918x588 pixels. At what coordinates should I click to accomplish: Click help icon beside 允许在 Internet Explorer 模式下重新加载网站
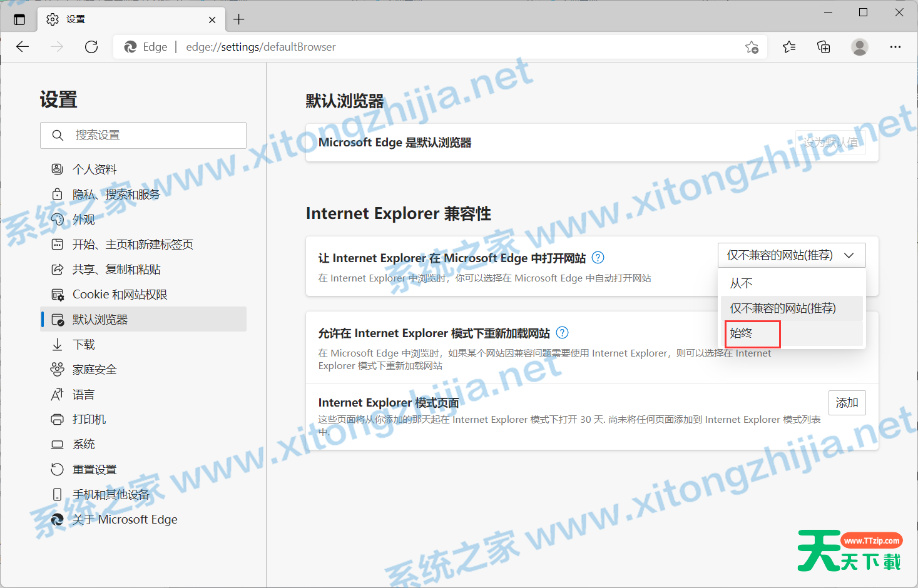click(563, 333)
